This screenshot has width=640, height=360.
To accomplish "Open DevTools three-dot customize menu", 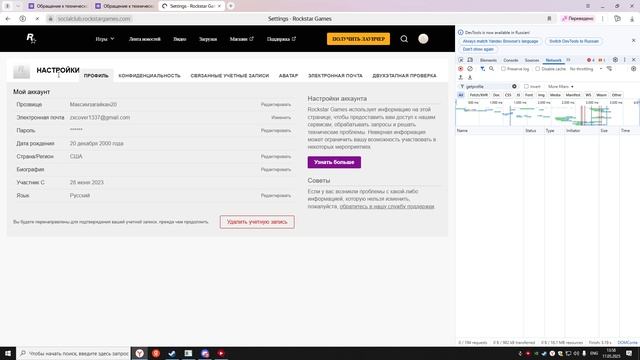I will tap(624, 60).
